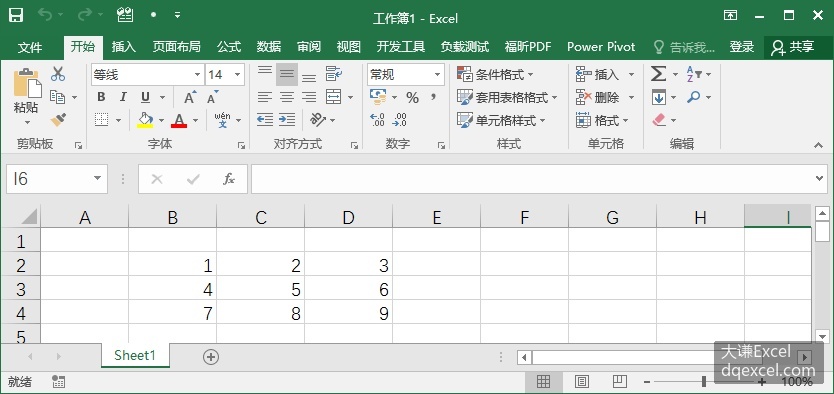Open the number format dropdown 常规

click(438, 74)
